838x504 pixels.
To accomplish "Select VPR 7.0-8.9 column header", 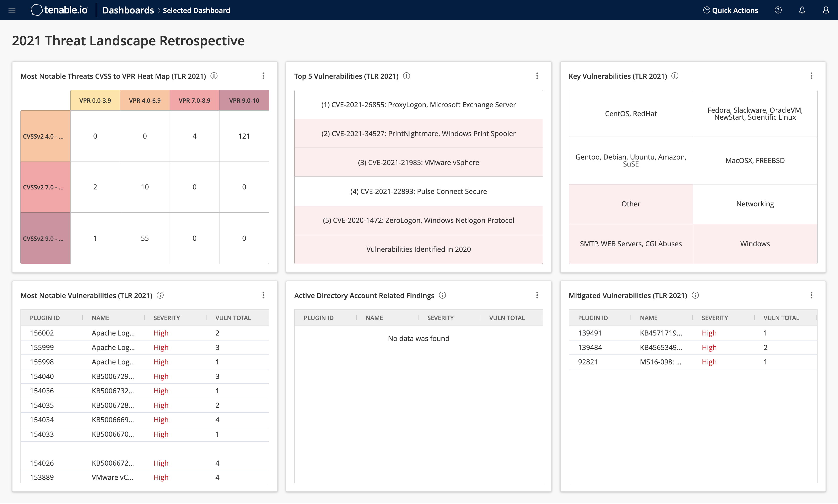I will click(194, 100).
